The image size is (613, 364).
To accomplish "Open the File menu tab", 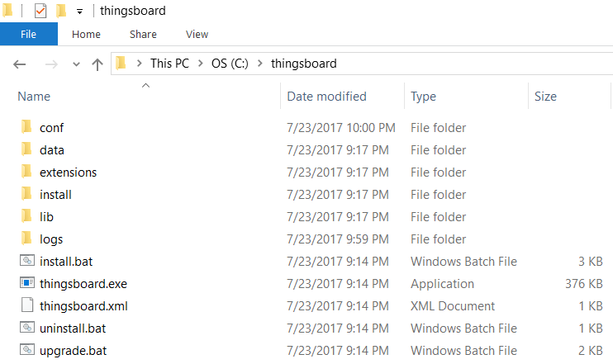I will click(x=28, y=34).
